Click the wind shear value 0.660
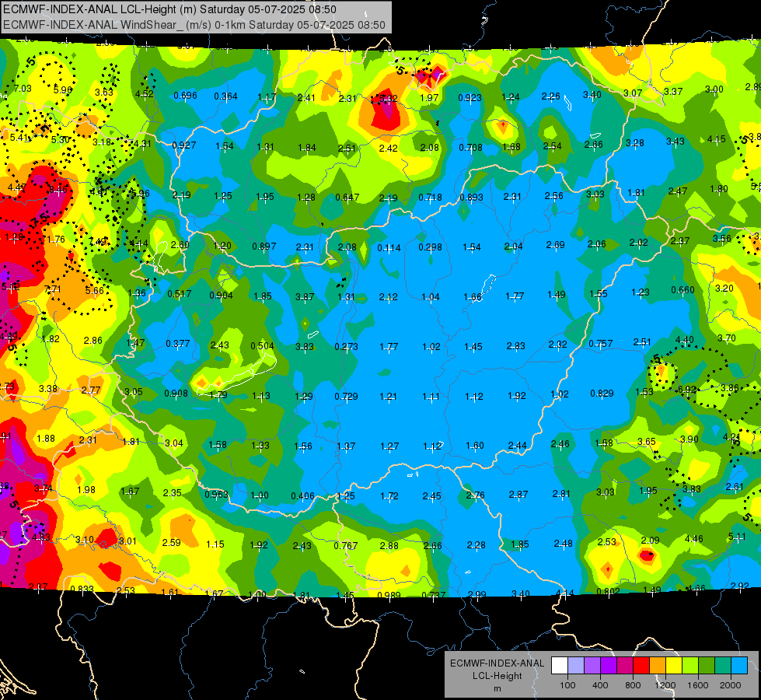Screen dimensions: 761x700 coord(682,289)
